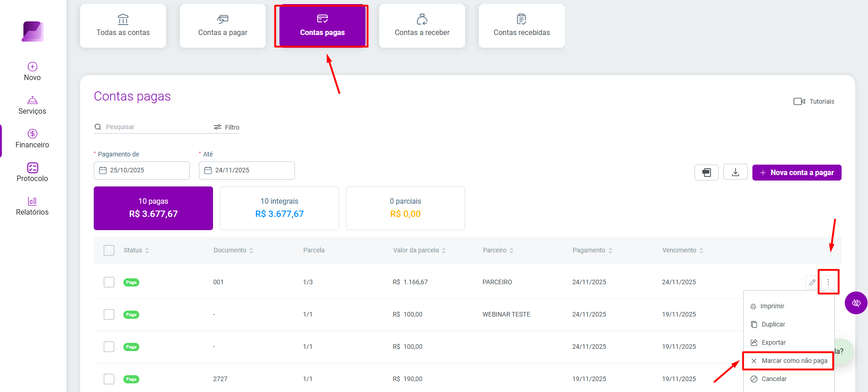
Task: Click the search magnifier icon
Action: point(98,127)
